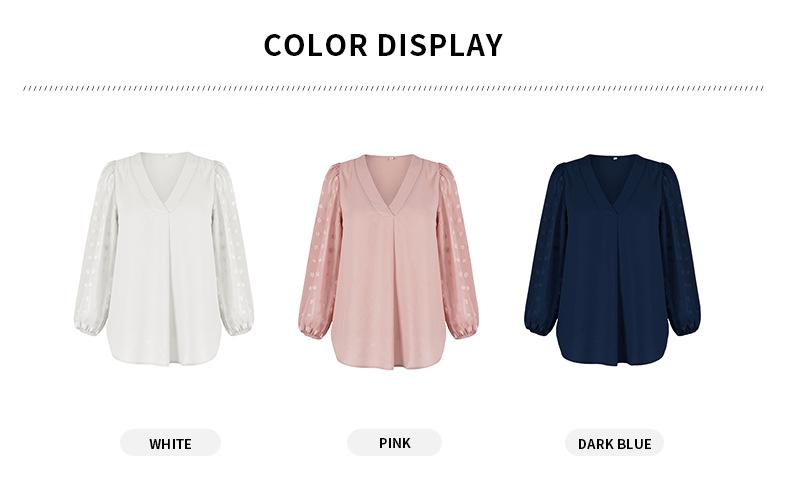Select the white blouse product image
This screenshot has height=504, width=790.
coord(164,259)
